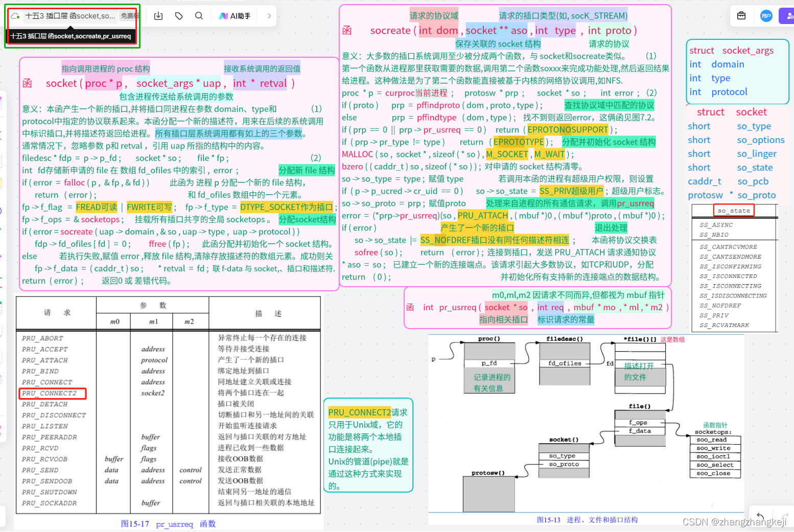Click the 产生了一个新的插口 highlighted note
Image resolution: width=794 pixels, height=532 pixels.
477,228
